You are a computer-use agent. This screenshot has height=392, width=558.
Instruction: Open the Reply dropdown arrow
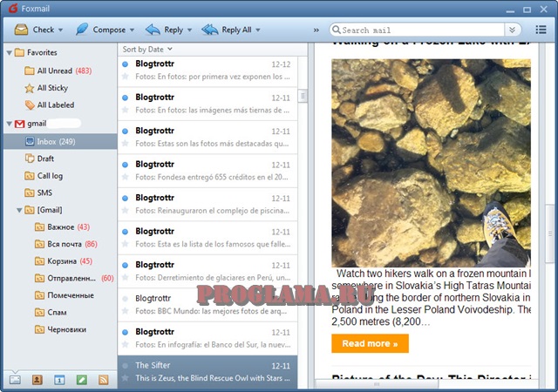tap(190, 30)
